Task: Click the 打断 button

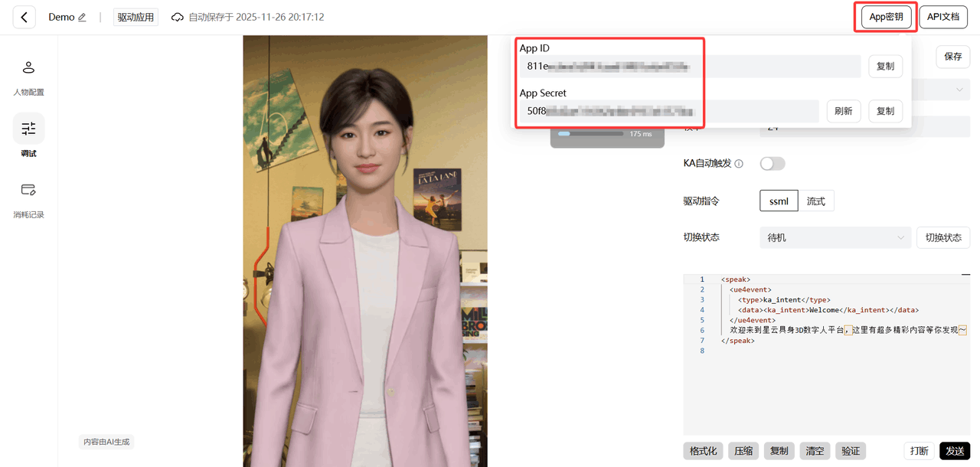Action: point(920,451)
